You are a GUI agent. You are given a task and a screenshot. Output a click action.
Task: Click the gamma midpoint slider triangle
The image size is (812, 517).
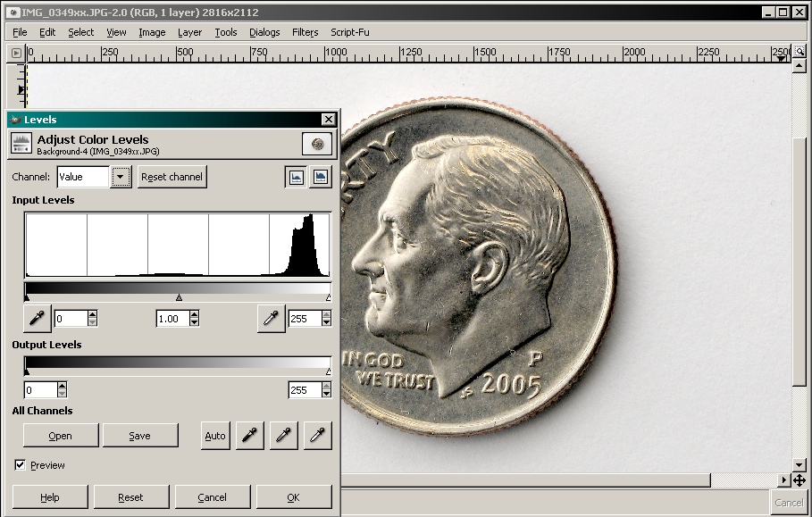tap(179, 297)
